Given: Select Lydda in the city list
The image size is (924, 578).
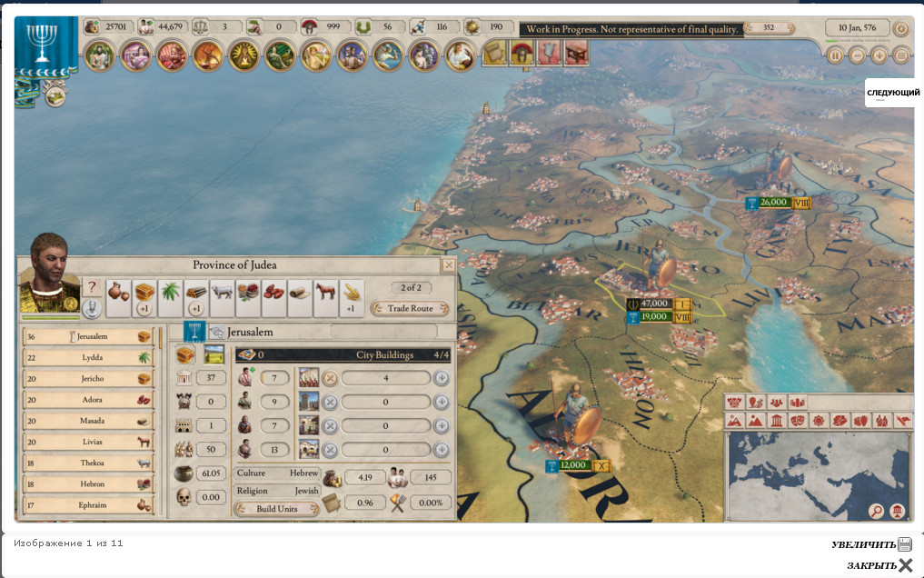Looking at the screenshot, I should tap(89, 358).
